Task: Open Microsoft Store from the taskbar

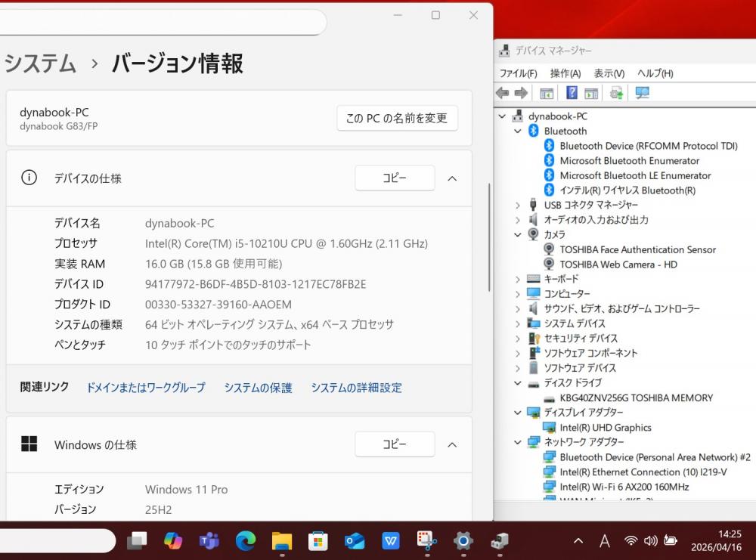Action: pos(318,540)
